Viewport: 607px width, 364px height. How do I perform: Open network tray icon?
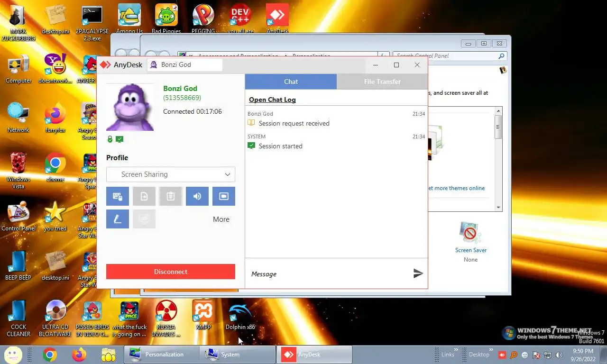(548, 355)
